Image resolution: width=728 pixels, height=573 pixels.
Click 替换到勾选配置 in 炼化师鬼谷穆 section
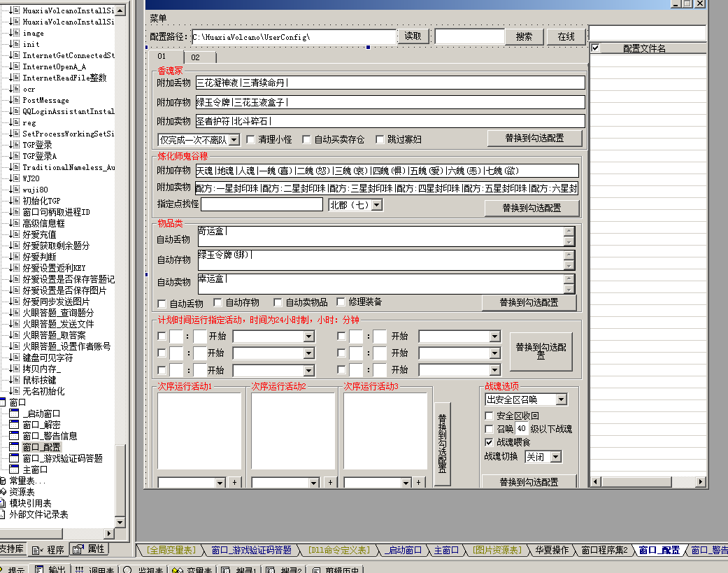pos(532,208)
